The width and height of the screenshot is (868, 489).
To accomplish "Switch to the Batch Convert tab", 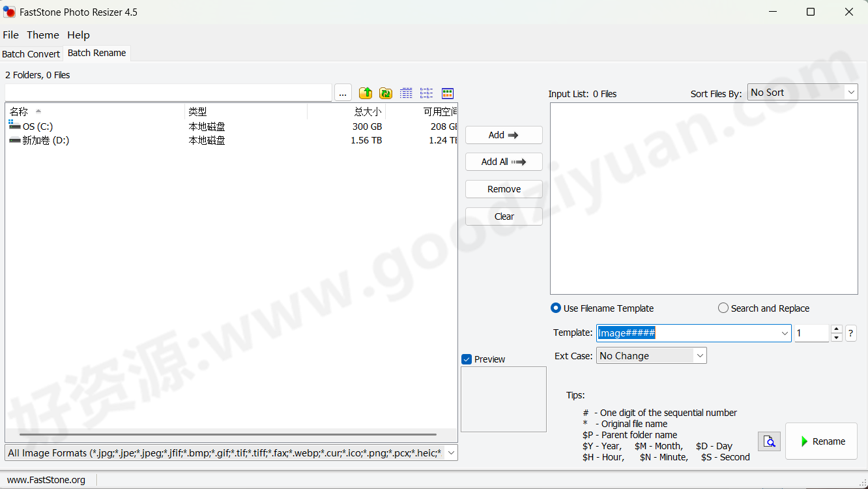I will click(31, 53).
